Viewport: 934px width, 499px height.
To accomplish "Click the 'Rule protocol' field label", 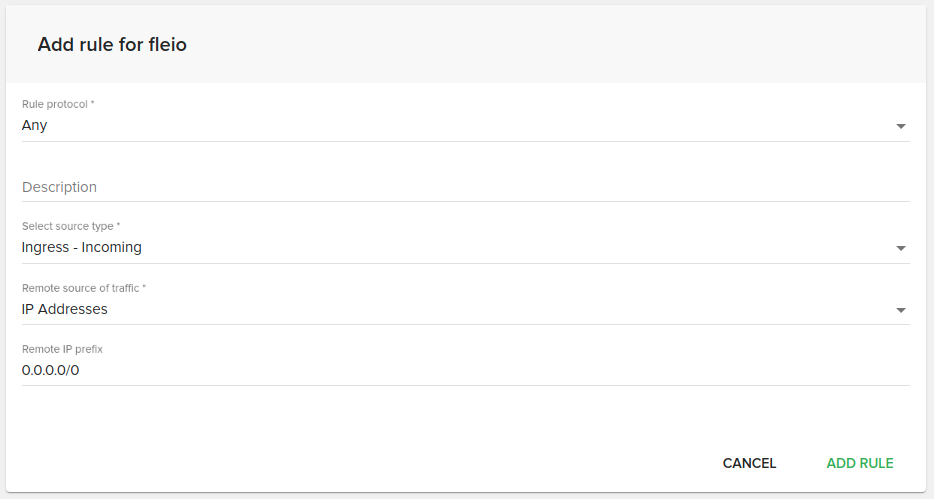I will click(54, 104).
